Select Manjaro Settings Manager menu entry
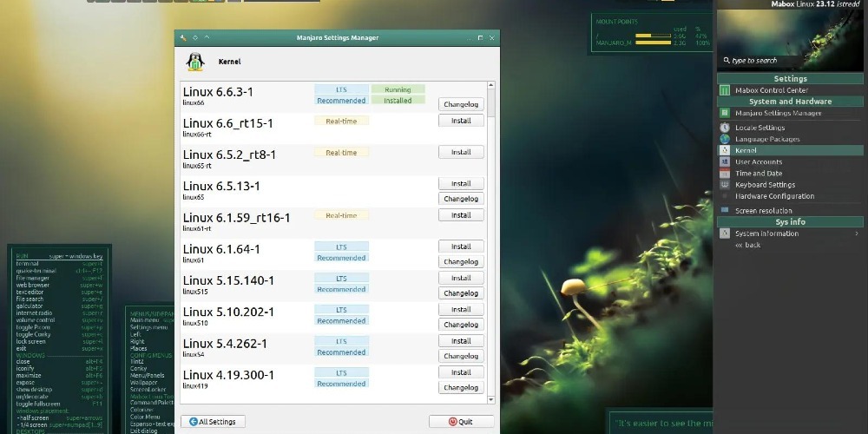This screenshot has height=434, width=868. [778, 113]
